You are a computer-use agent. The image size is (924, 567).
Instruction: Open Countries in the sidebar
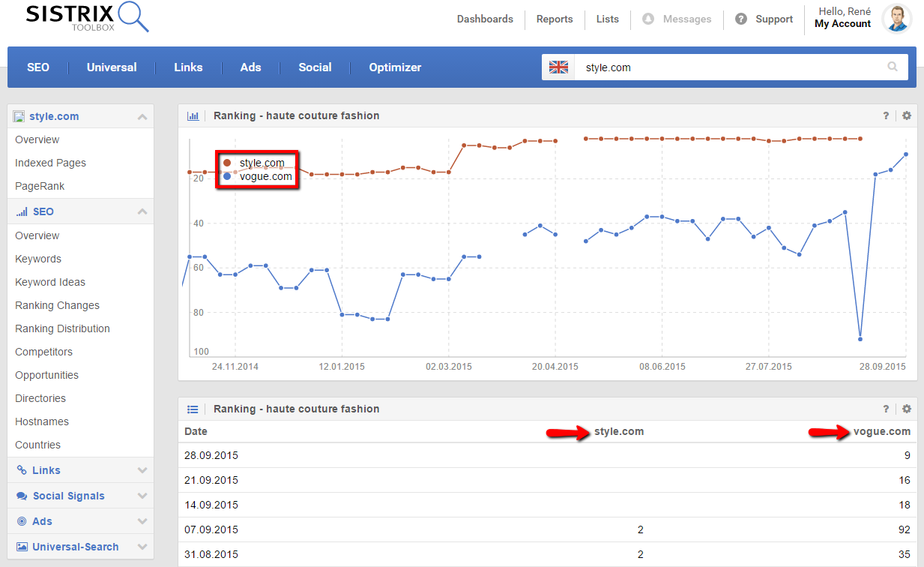click(x=37, y=445)
